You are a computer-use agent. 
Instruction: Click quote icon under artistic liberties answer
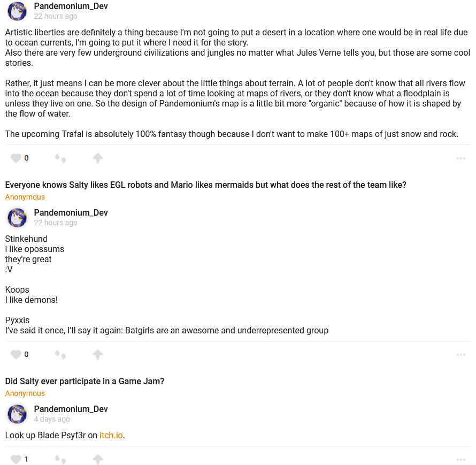pyautogui.click(x=60, y=158)
